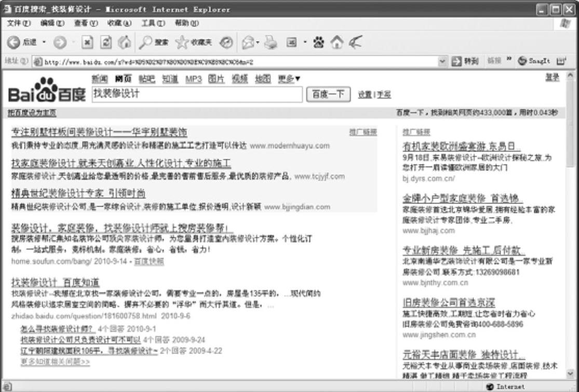Switch to the 新闻 tab
579x392 pixels.
click(100, 78)
